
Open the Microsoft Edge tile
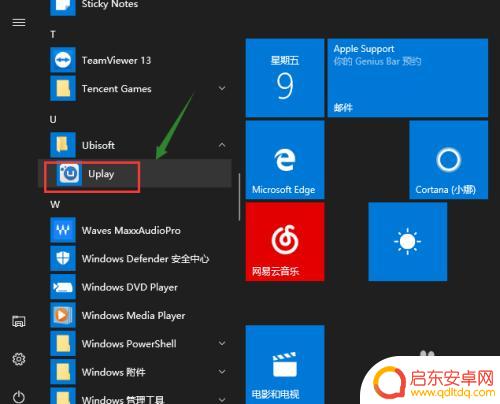click(x=285, y=160)
